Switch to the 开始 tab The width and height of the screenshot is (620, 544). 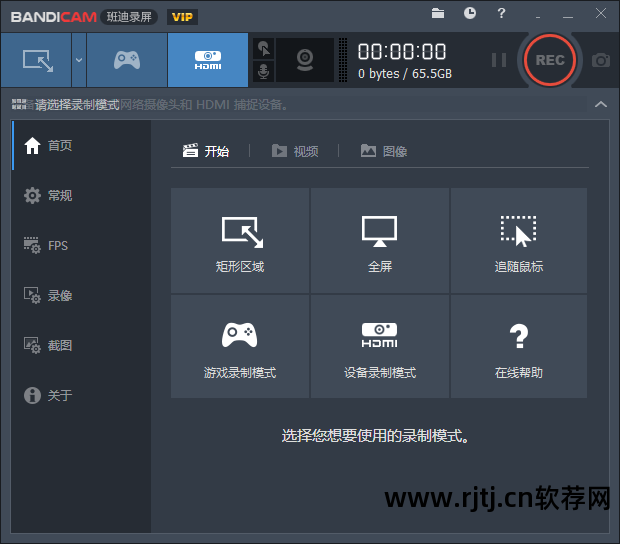206,151
